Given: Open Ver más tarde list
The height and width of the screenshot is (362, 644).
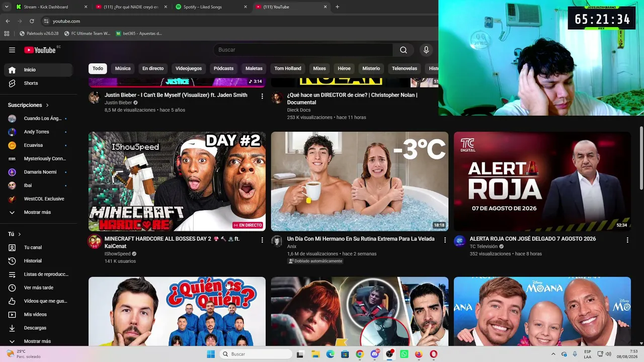Looking at the screenshot, I should (38, 288).
